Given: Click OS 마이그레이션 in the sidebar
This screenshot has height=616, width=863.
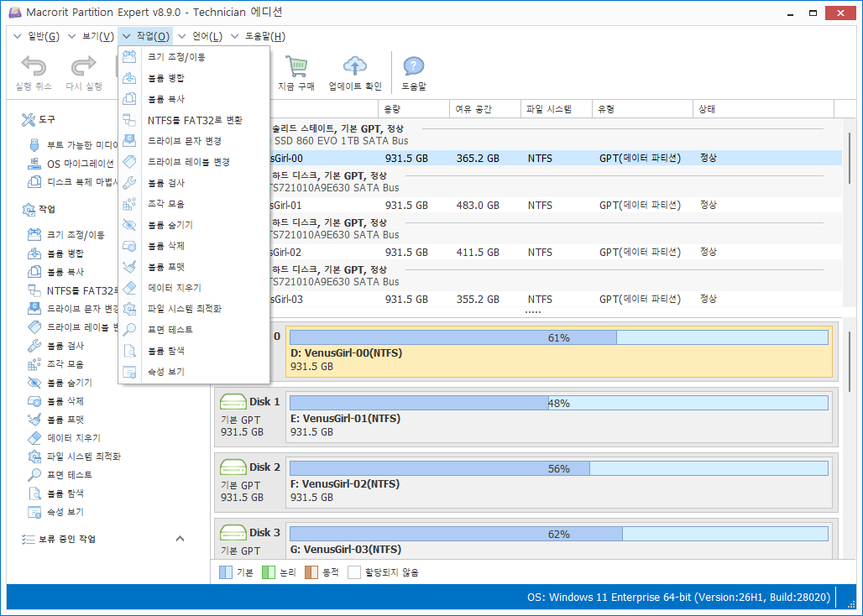Looking at the screenshot, I should [x=71, y=164].
